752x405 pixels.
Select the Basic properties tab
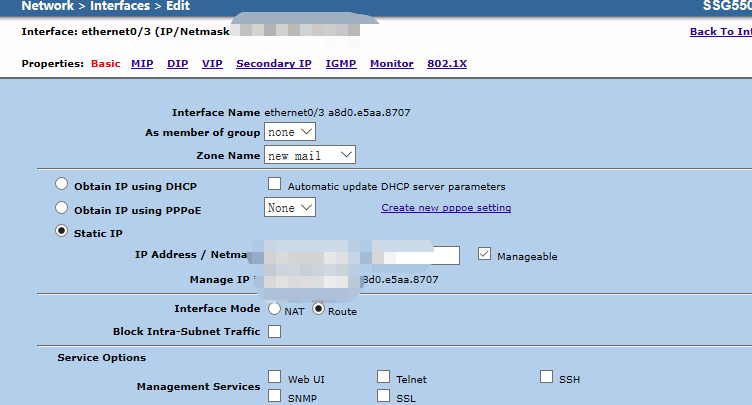point(105,64)
